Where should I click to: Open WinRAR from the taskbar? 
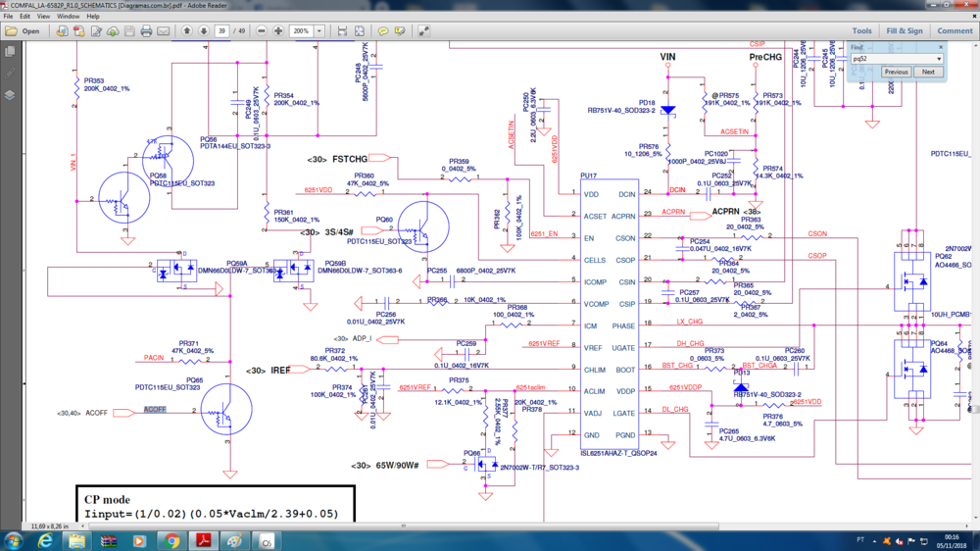pyautogui.click(x=108, y=541)
